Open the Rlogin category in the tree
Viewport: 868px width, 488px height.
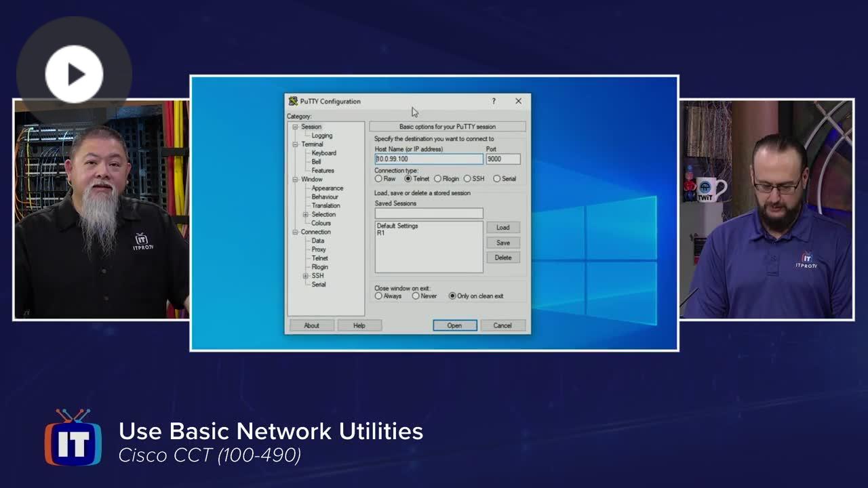click(320, 267)
